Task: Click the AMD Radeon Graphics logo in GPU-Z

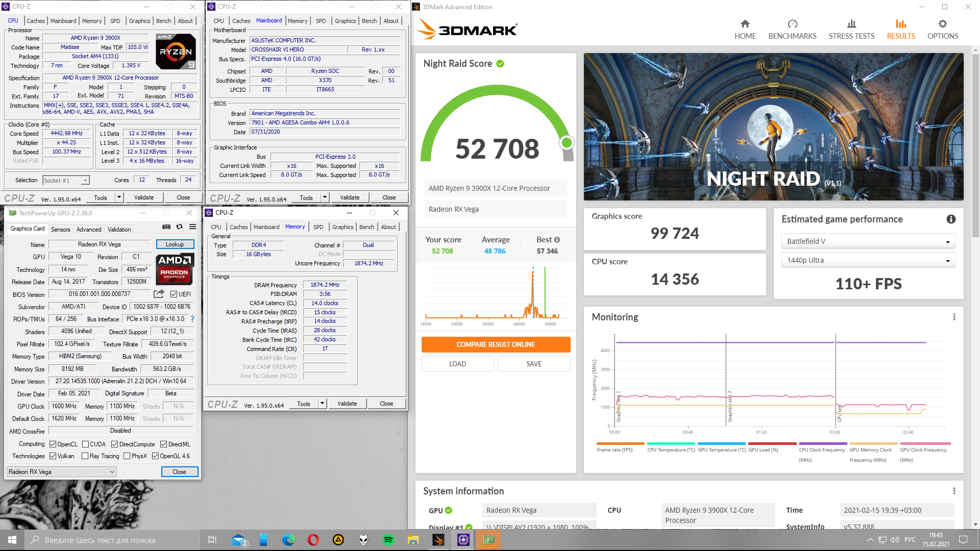Action: coord(175,269)
